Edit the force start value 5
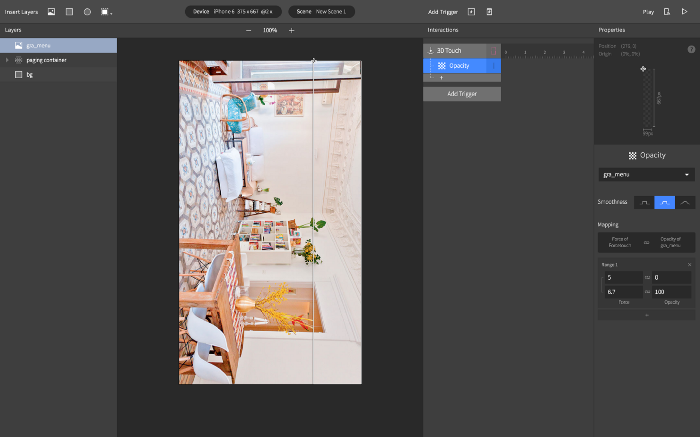This screenshot has width=700, height=437. click(624, 277)
